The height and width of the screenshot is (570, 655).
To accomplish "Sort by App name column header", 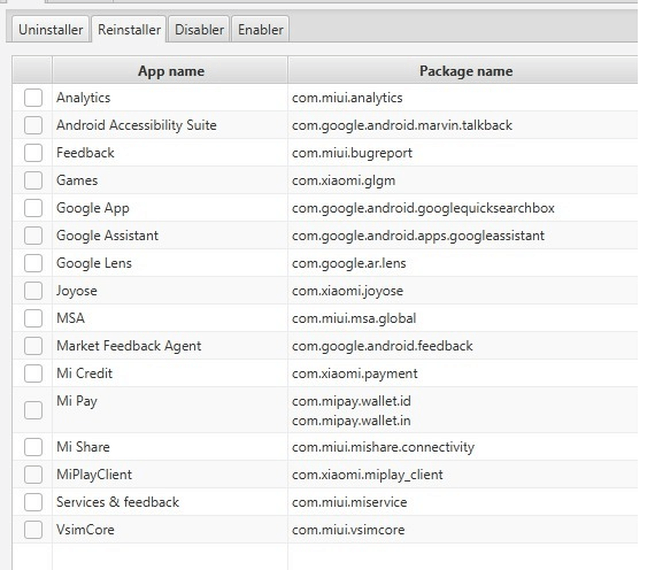I will pos(171,71).
